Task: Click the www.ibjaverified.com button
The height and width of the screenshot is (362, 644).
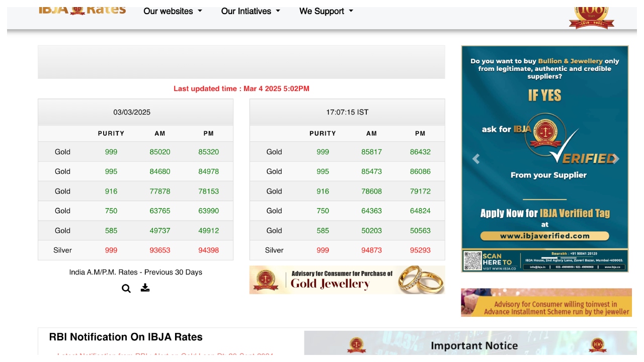Action: pyautogui.click(x=544, y=236)
